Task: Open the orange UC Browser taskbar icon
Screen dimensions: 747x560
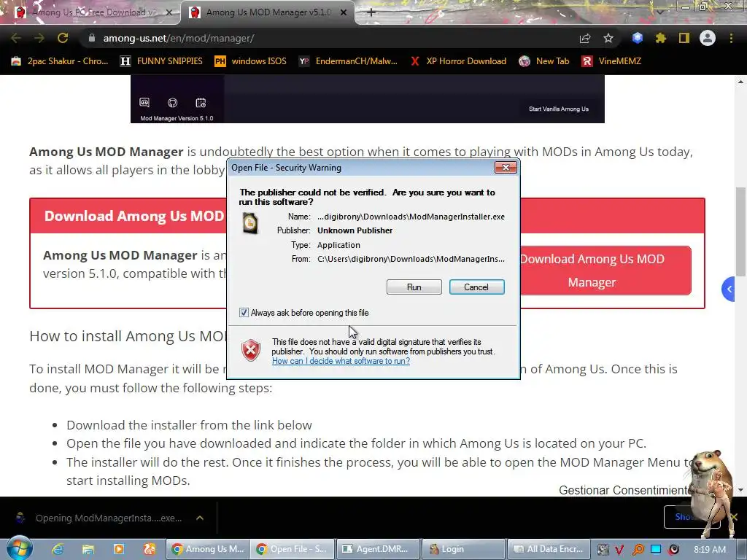Action: (x=149, y=549)
